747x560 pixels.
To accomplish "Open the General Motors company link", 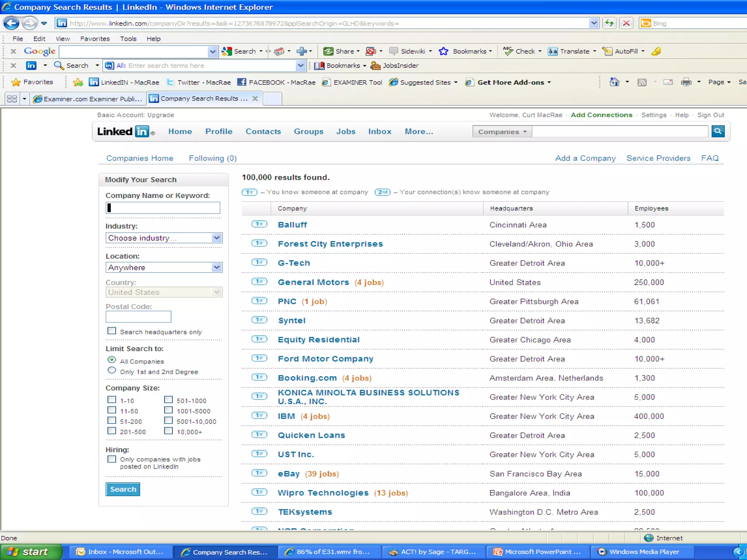I will click(313, 282).
